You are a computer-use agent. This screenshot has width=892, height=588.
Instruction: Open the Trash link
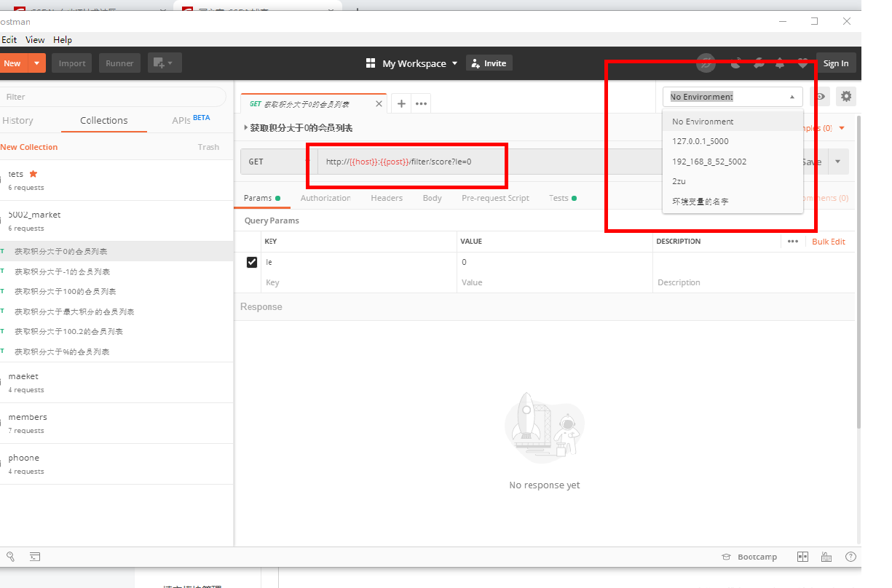208,147
